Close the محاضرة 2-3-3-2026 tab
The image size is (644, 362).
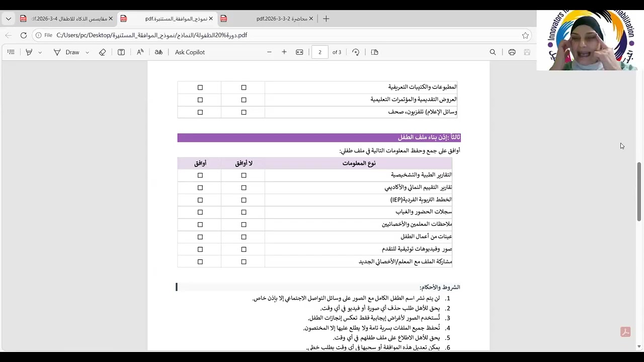tap(311, 19)
